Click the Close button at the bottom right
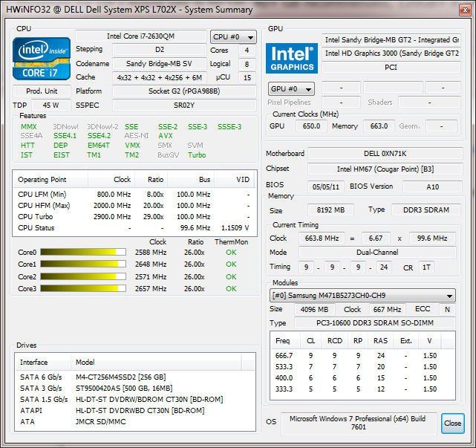 click(453, 423)
